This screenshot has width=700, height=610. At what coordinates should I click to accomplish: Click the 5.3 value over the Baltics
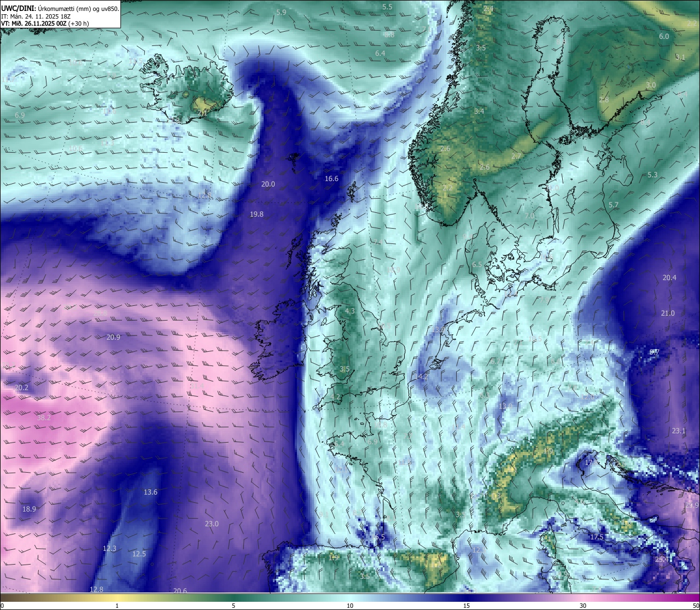pyautogui.click(x=652, y=175)
